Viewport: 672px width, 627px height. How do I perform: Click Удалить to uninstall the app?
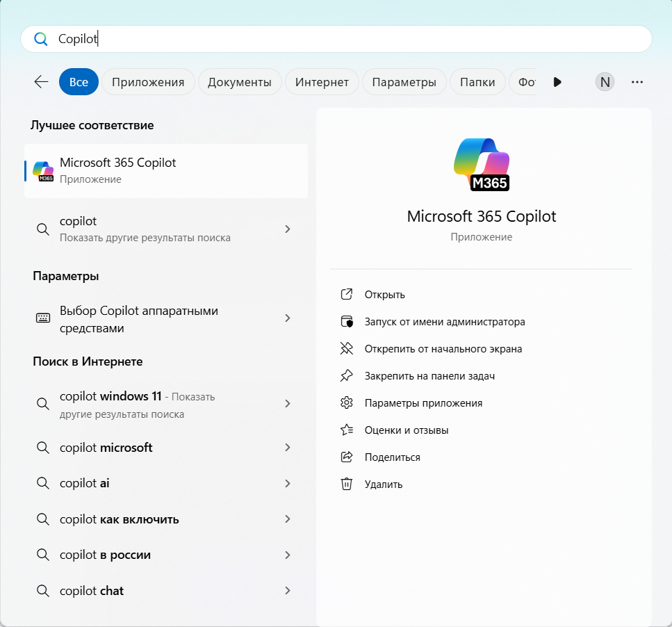[x=383, y=484]
